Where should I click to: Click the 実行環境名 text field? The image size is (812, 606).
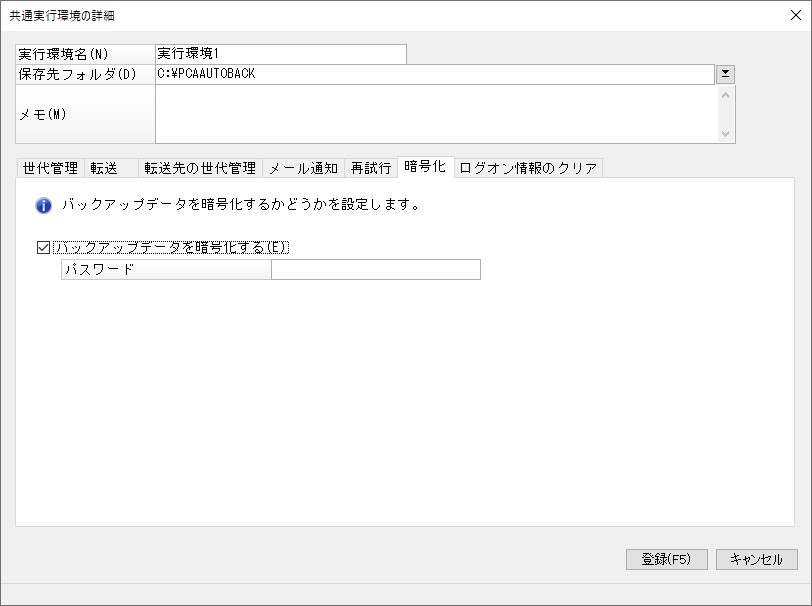pyautogui.click(x=281, y=54)
